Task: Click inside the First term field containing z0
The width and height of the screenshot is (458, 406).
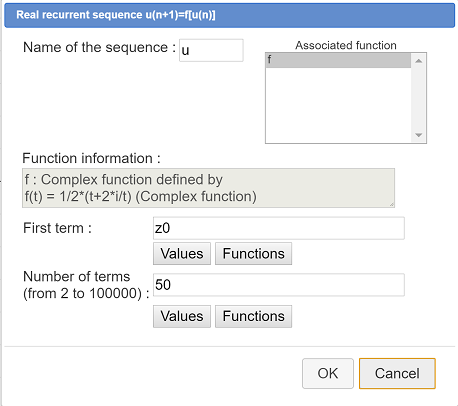Action: pyautogui.click(x=279, y=228)
